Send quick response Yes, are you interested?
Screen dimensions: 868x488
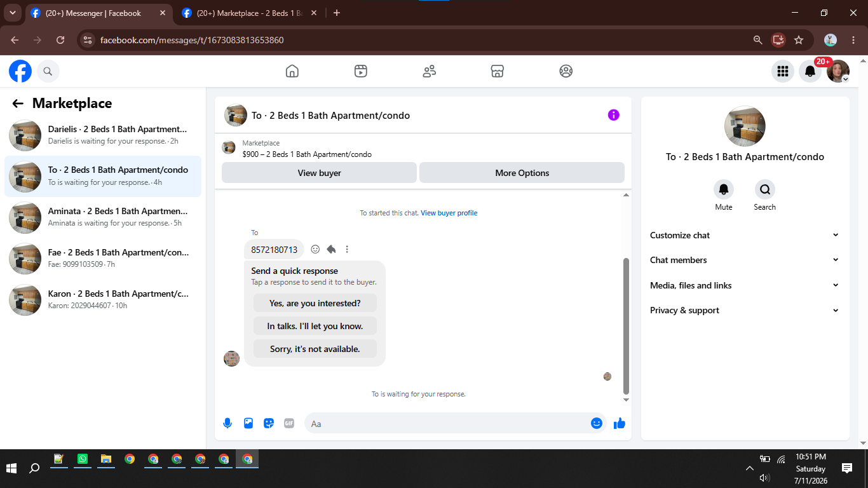pyautogui.click(x=315, y=303)
